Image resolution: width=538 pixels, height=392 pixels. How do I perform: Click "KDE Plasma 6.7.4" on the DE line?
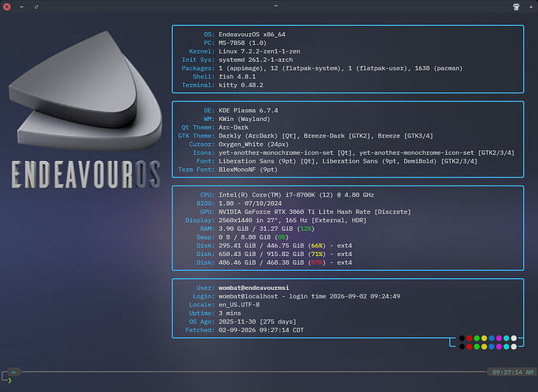[248, 110]
